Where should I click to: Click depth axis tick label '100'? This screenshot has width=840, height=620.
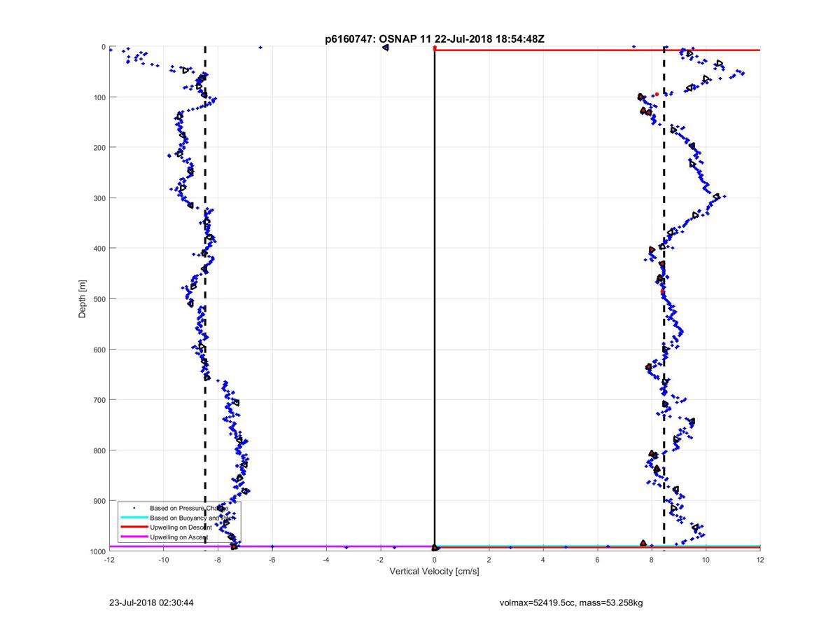tap(99, 97)
